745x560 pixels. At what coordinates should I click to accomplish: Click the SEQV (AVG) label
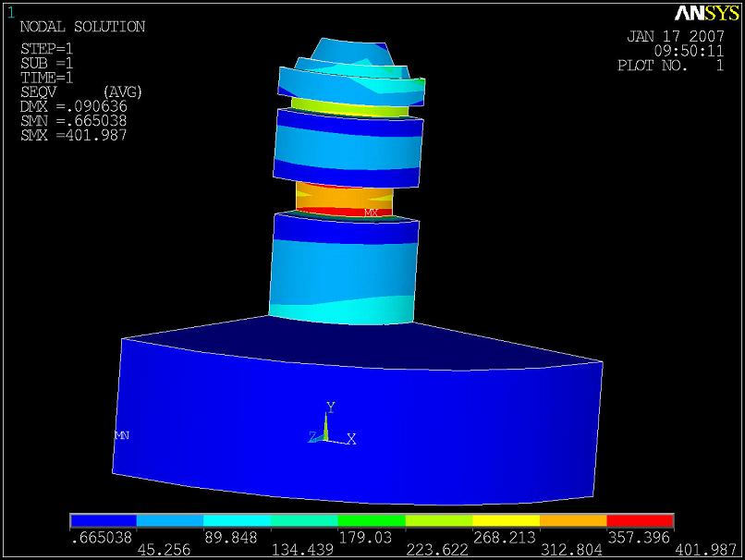click(x=80, y=91)
